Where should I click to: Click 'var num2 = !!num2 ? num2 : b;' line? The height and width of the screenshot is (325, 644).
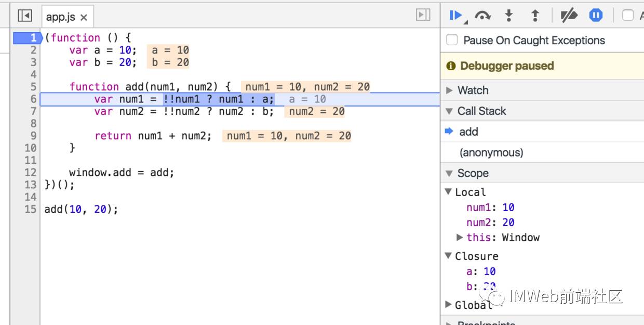coord(184,111)
